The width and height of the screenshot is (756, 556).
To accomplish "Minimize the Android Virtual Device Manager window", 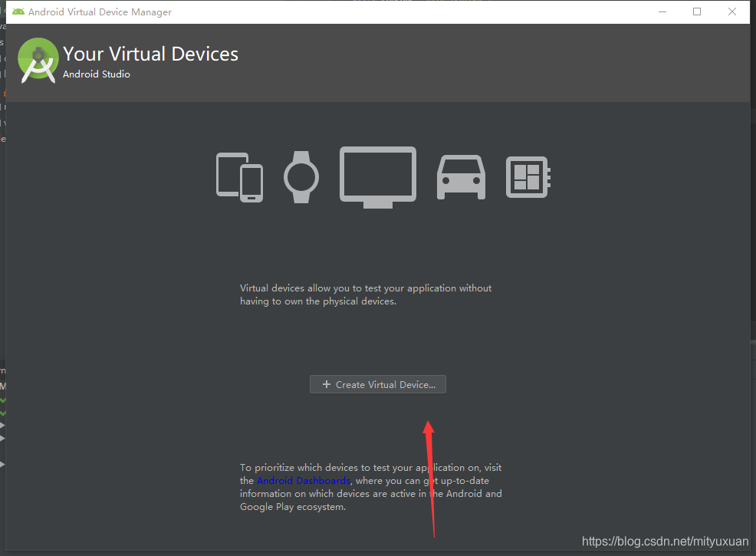I will [662, 12].
